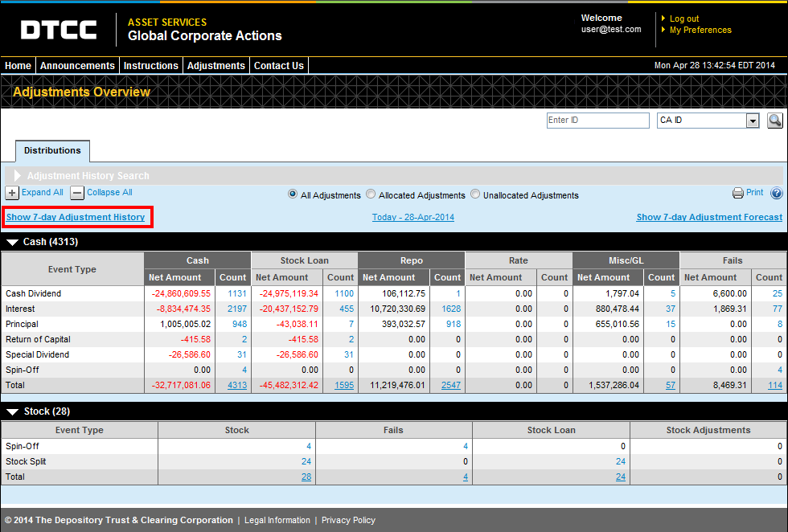788x532 pixels.
Task: Click Show 7-day Adjustment Forecast link
Action: (x=709, y=217)
